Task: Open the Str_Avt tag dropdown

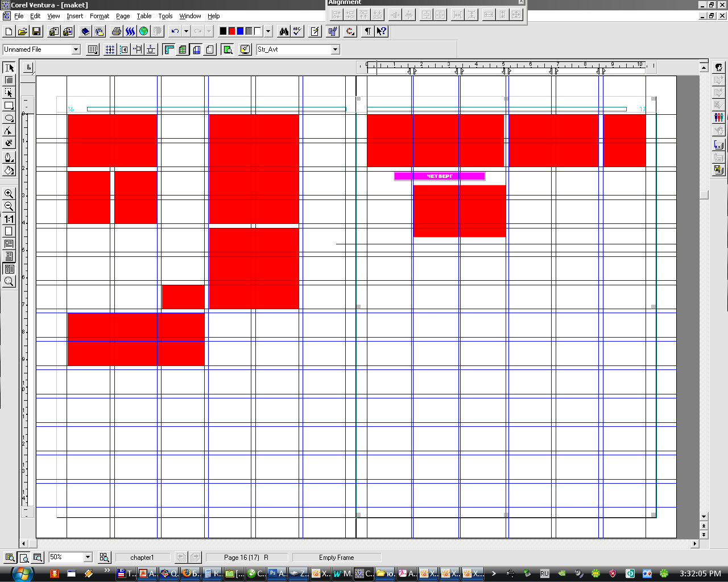Action: pyautogui.click(x=335, y=49)
